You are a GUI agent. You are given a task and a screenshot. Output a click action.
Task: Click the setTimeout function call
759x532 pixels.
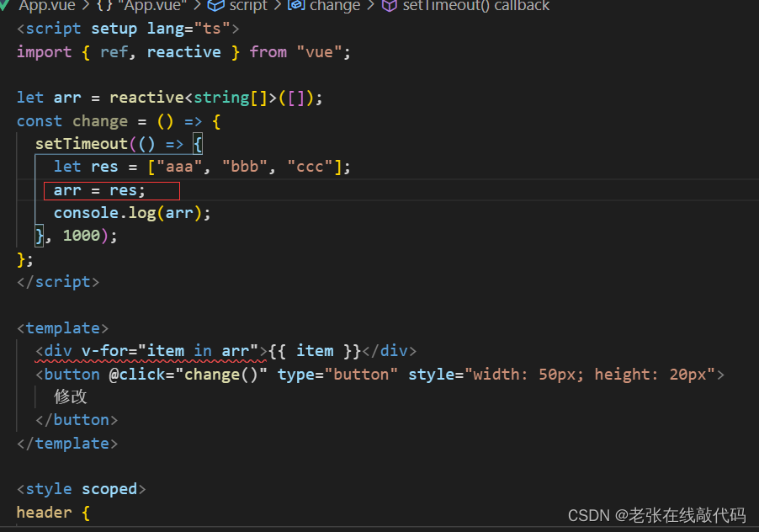tap(82, 144)
